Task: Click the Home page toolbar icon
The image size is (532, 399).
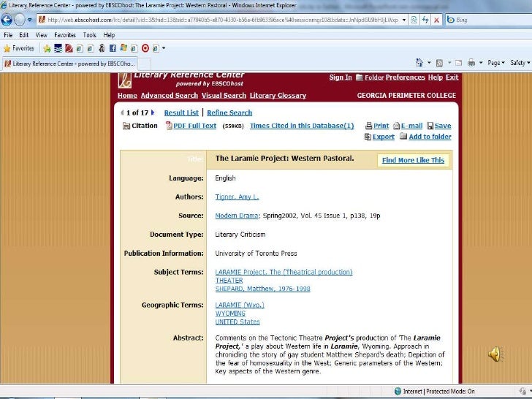Action: [419, 63]
